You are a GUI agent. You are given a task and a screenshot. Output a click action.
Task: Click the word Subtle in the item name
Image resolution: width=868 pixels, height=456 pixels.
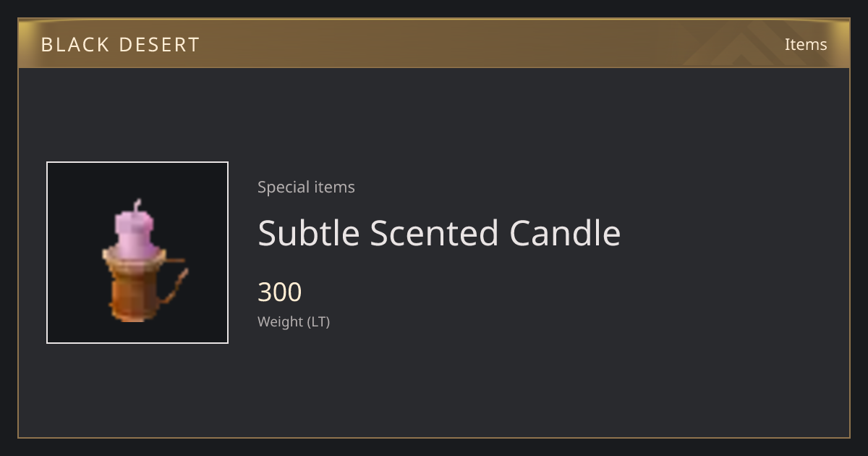click(308, 233)
